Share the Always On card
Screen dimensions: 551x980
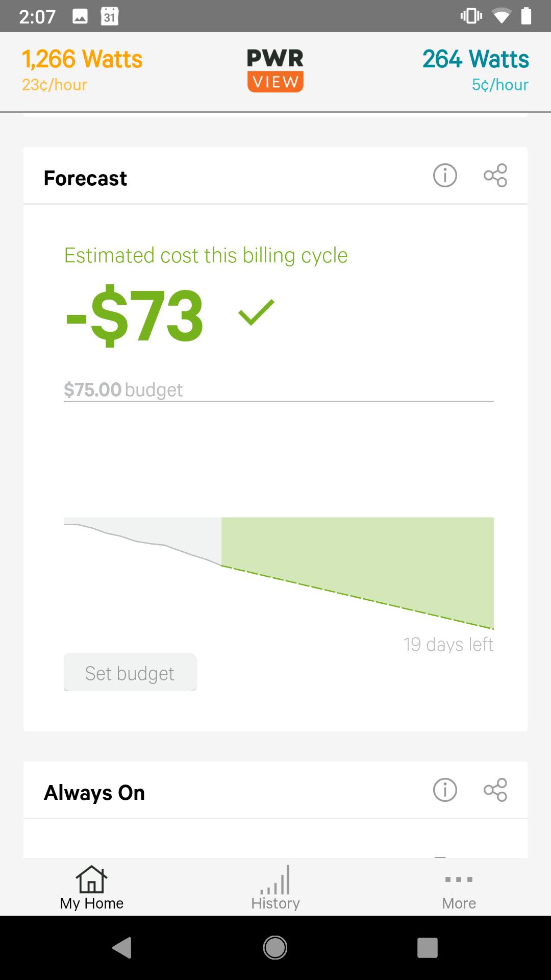point(495,790)
